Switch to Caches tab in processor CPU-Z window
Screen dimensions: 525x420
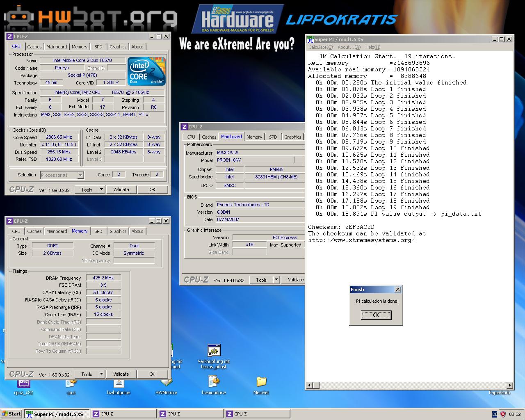[34, 47]
